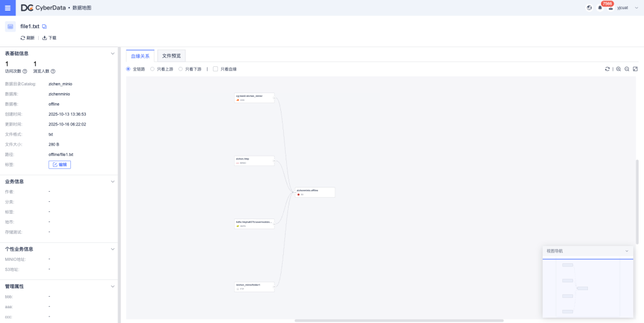Select the zichen_minio/folder1 FTP node

click(x=254, y=287)
